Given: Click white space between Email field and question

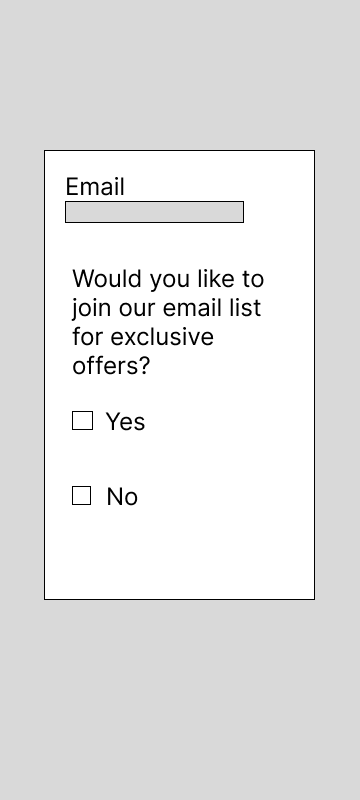Looking at the screenshot, I should coord(179,244).
